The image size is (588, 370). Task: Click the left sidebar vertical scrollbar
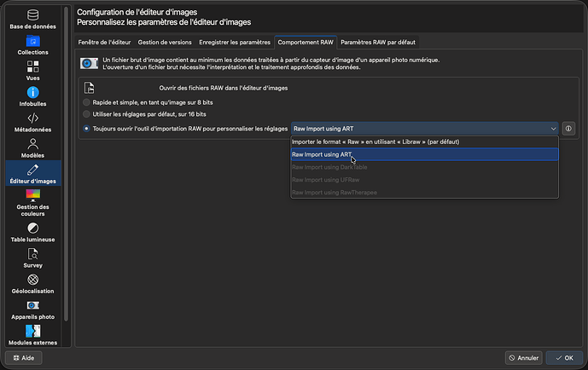tap(67, 164)
